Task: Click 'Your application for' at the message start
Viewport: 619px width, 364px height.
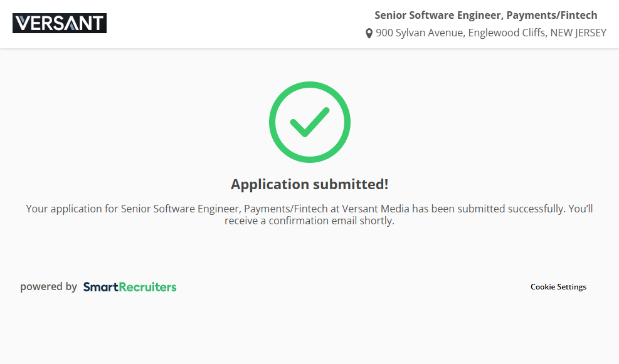Action: [x=64, y=209]
